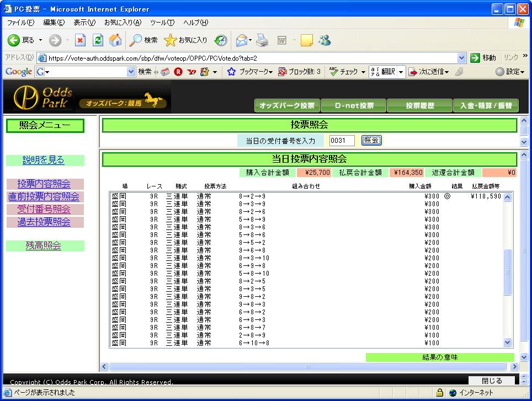Viewport: 532px width, 401px height.
Task: Open the 直前投票内容照会 link
Action: pos(44,196)
